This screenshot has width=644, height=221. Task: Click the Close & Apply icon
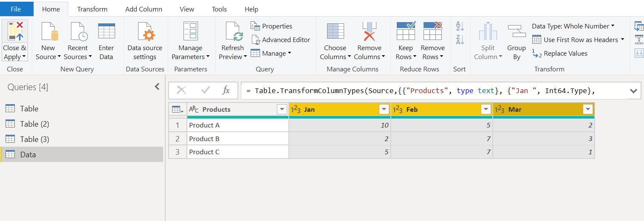15,31
